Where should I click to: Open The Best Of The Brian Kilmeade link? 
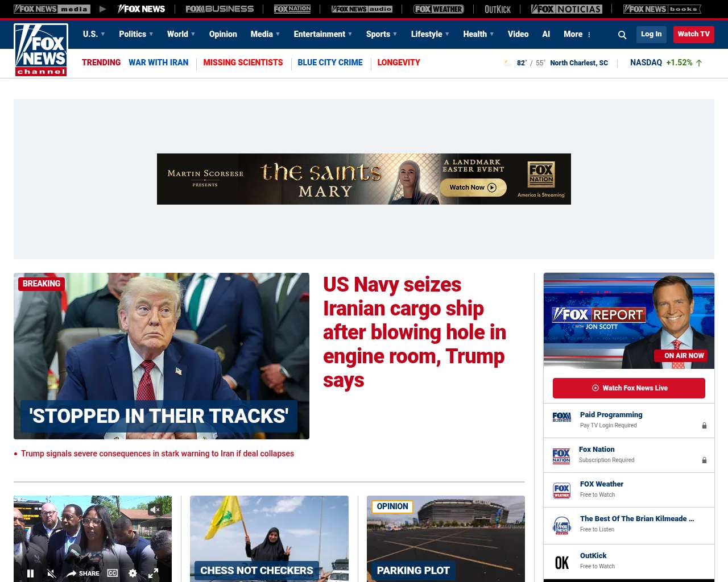point(637,519)
